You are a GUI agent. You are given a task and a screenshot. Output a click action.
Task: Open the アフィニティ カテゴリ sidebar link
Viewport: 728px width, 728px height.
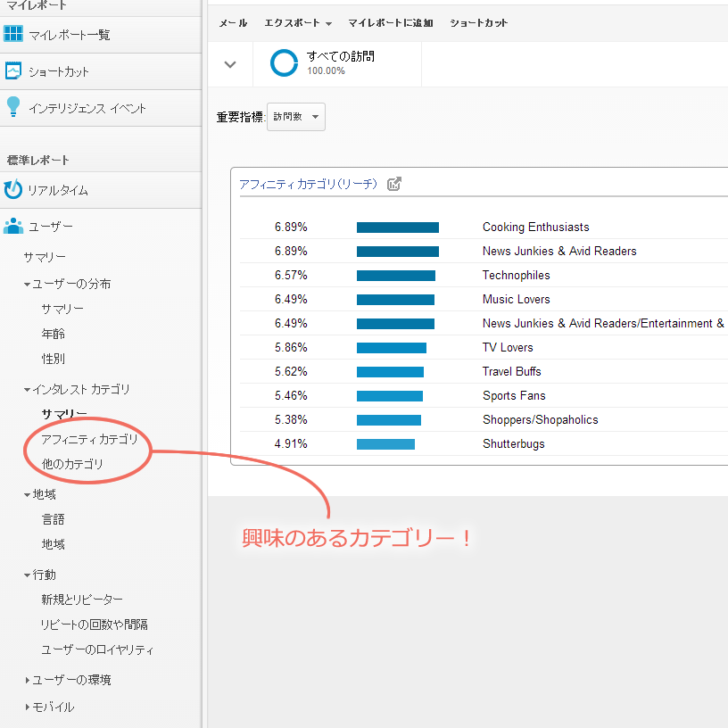tap(90, 439)
